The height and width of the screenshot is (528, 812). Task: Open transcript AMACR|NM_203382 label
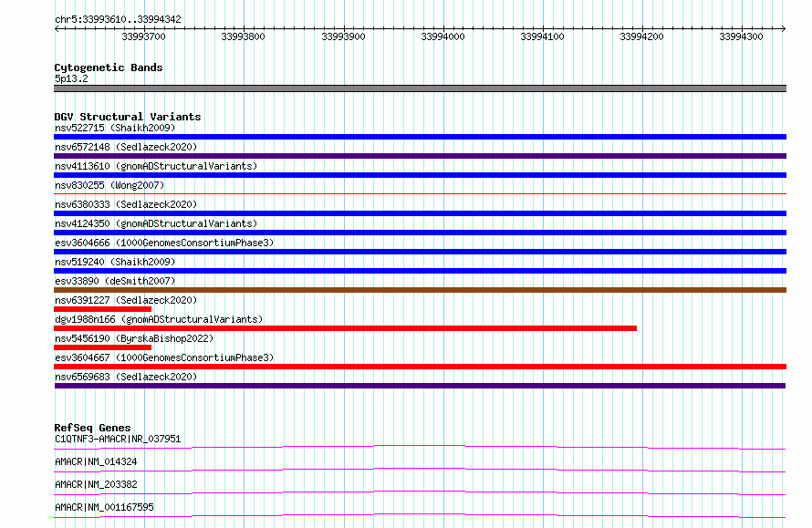pyautogui.click(x=96, y=484)
